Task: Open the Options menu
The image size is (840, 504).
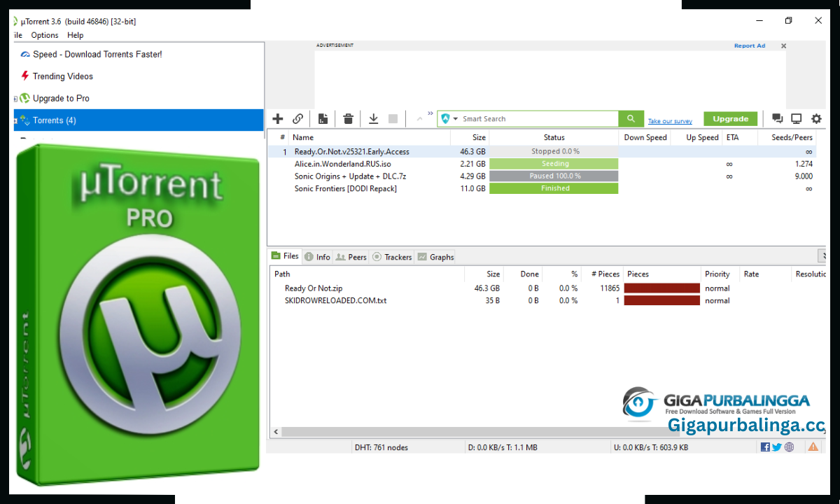Action: click(x=45, y=35)
